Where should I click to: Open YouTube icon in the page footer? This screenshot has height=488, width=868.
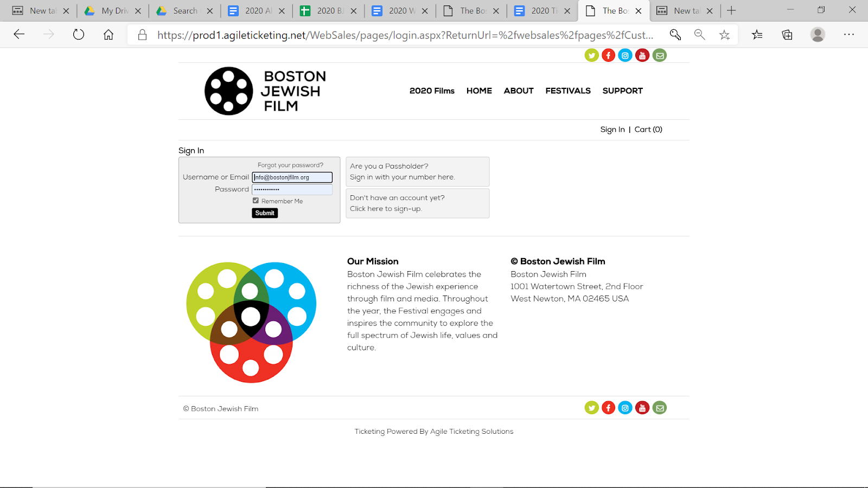[642, 408]
